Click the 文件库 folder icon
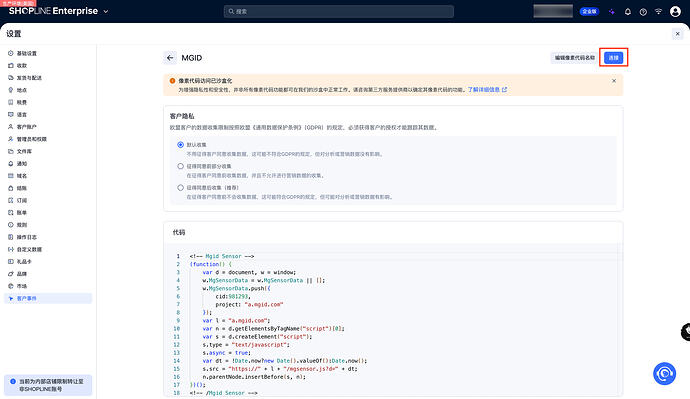Image resolution: width=690 pixels, height=399 pixels. (x=11, y=151)
